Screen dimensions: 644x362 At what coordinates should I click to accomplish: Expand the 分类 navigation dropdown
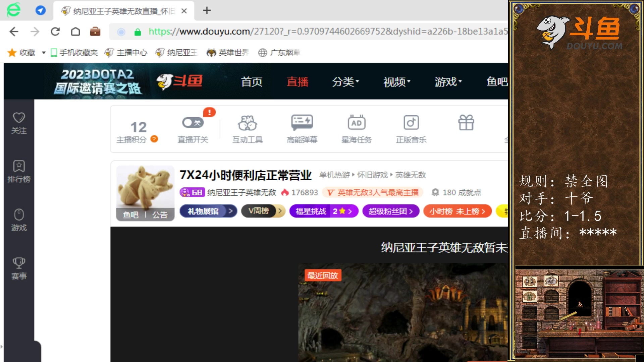[x=345, y=81]
